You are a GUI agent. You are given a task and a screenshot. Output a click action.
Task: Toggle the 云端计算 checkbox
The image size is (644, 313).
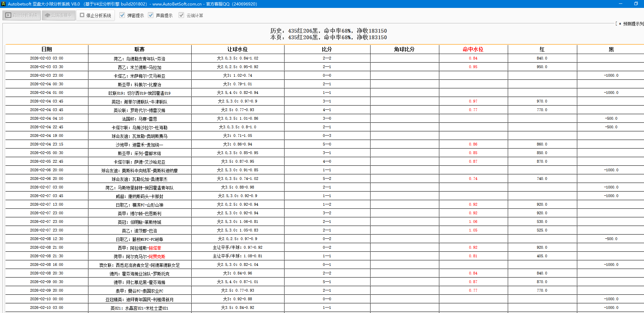coord(181,15)
